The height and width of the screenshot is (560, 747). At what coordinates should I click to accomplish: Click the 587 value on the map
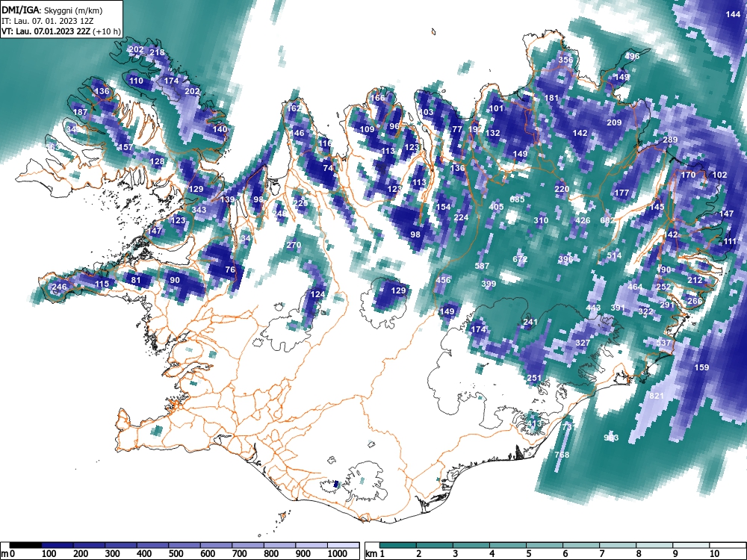[x=482, y=266]
